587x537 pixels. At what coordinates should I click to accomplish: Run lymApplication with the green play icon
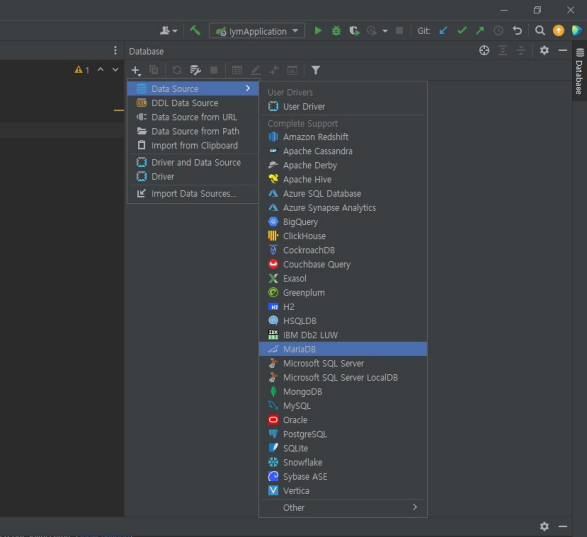[318, 31]
